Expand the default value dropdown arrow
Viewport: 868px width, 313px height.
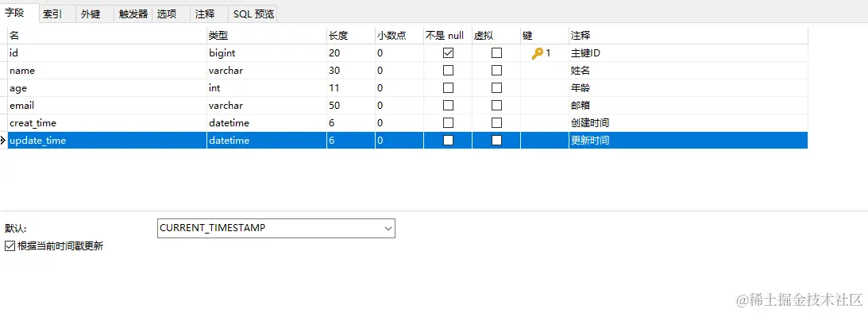click(388, 228)
